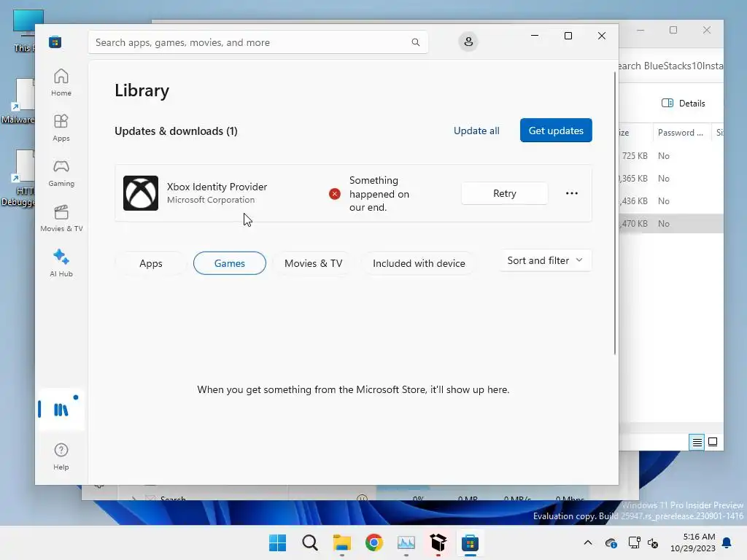Click Update all link
Screen dimensions: 747x560
point(476,131)
